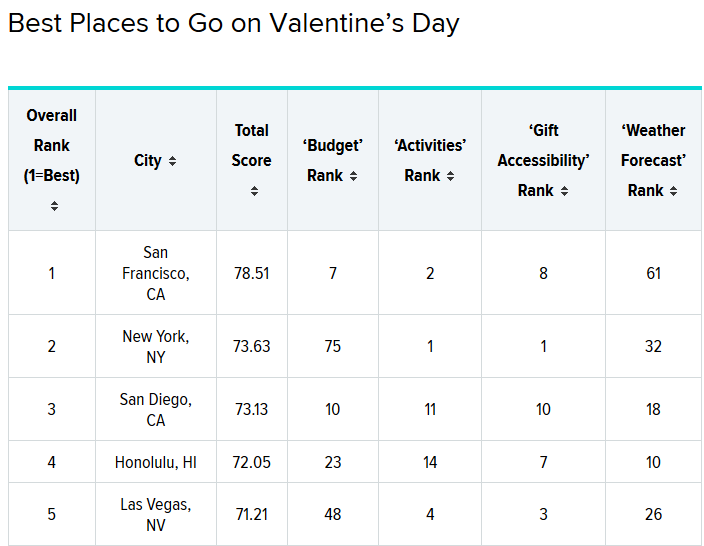Click the San Francisco, CA cell
This screenshot has height=546, width=704.
[156, 273]
